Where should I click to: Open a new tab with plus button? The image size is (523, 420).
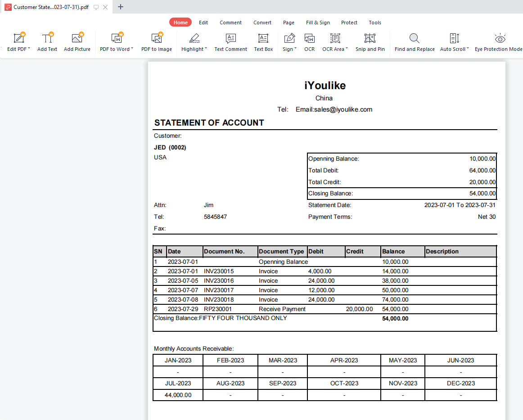[x=120, y=7]
